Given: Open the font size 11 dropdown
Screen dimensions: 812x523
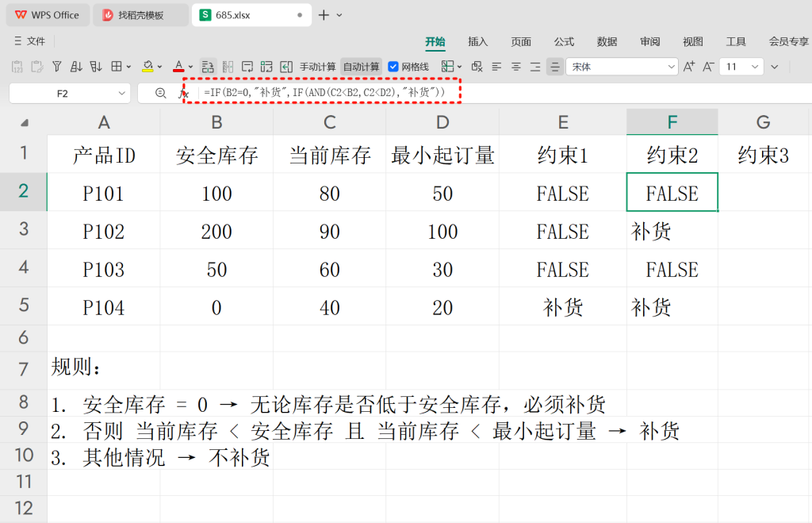Looking at the screenshot, I should pyautogui.click(x=755, y=67).
